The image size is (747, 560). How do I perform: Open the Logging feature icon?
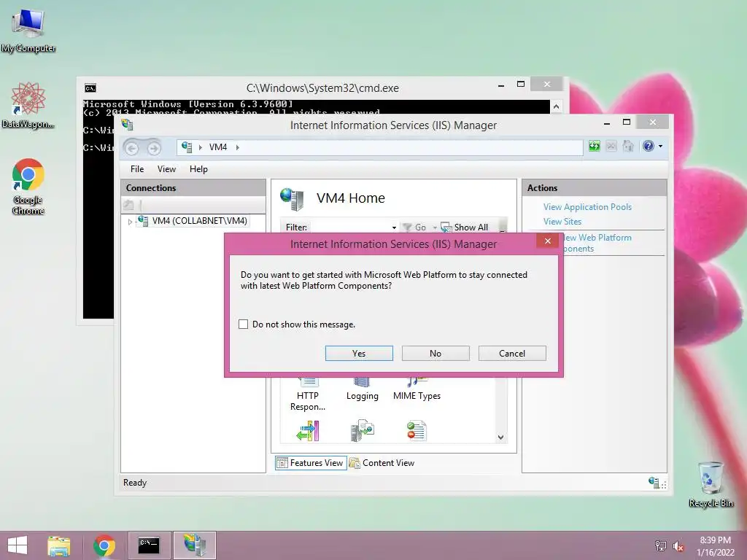click(362, 391)
